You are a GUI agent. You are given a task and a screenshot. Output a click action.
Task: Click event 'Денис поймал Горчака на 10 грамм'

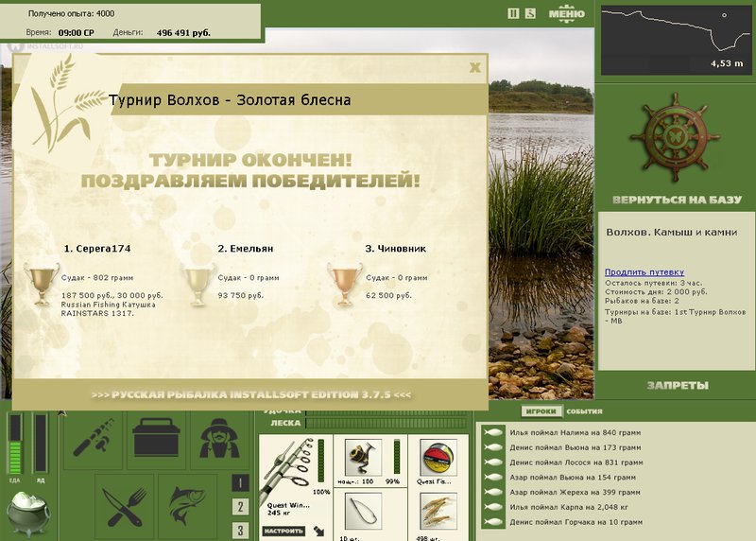[x=576, y=522]
